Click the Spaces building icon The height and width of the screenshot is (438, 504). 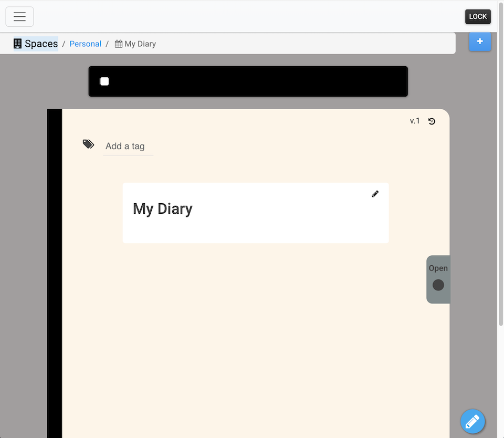click(18, 44)
